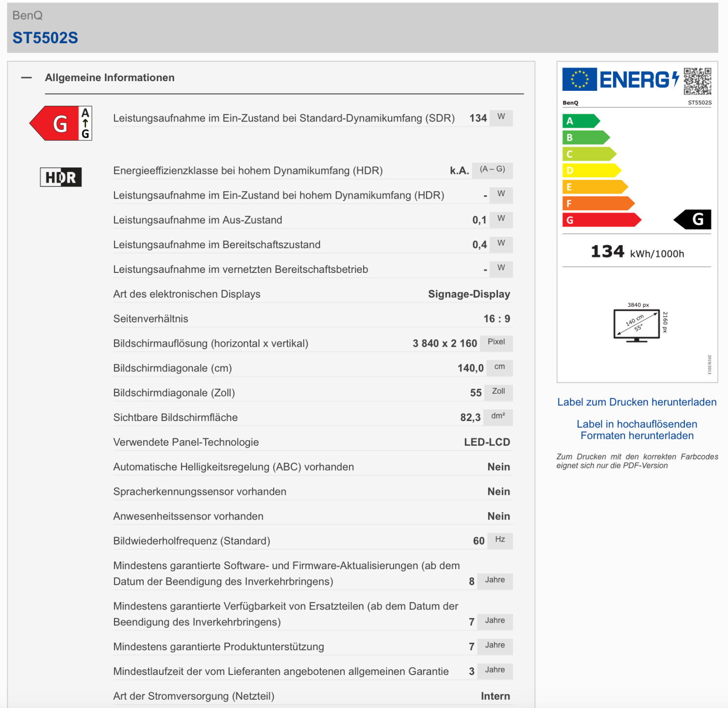Click the Pixel unit badge beside resolution
This screenshot has height=708, width=728.
tap(496, 342)
